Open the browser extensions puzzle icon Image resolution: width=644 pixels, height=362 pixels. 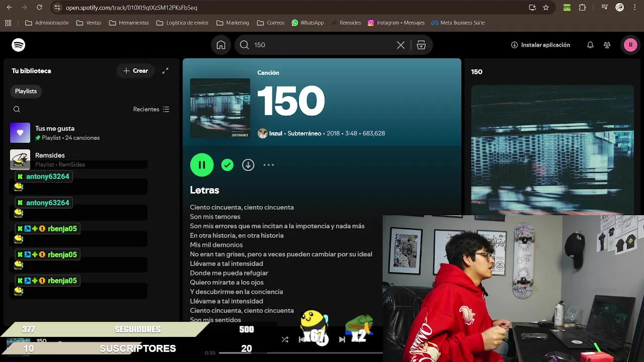coord(583,8)
